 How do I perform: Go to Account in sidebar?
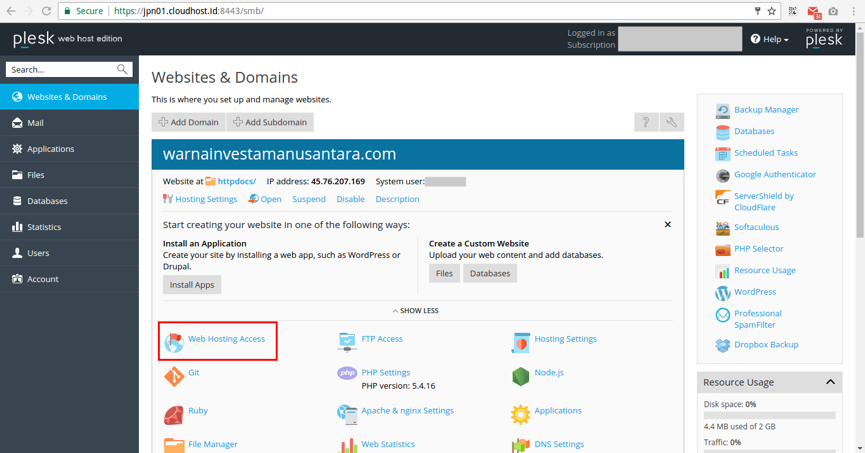point(70,279)
